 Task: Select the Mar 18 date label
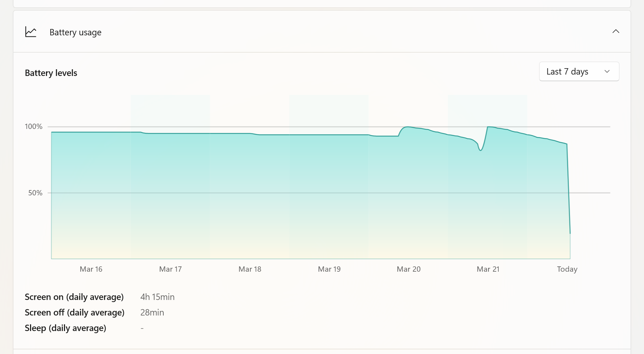pyautogui.click(x=250, y=269)
